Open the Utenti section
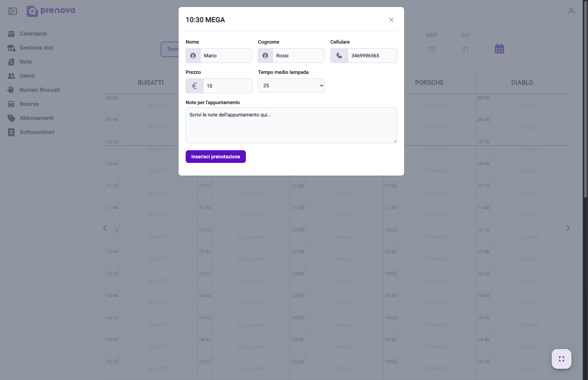This screenshot has width=588, height=380. pyautogui.click(x=27, y=76)
